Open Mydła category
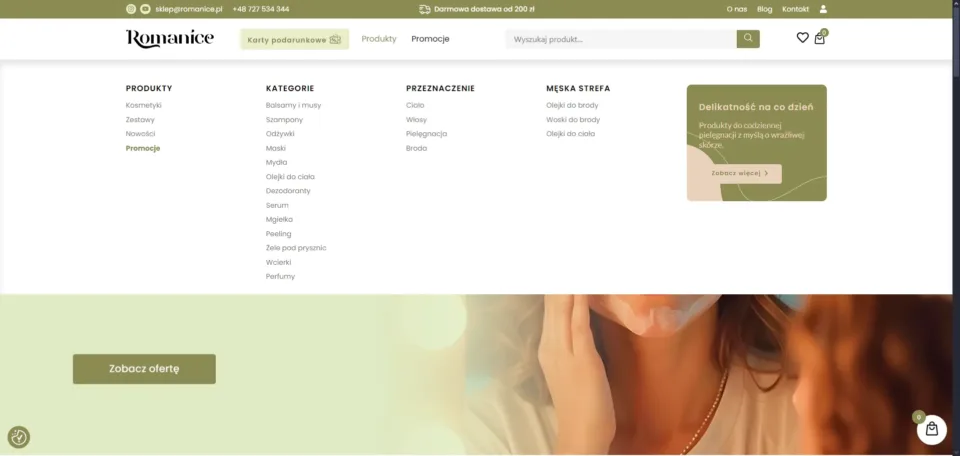Screen dimensions: 960x456 (276, 162)
